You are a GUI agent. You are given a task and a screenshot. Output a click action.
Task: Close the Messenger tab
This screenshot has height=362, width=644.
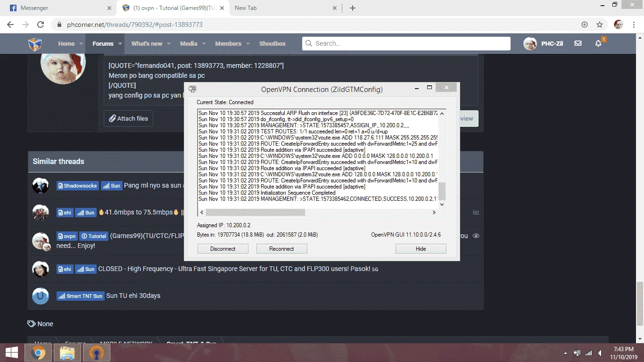109,8
